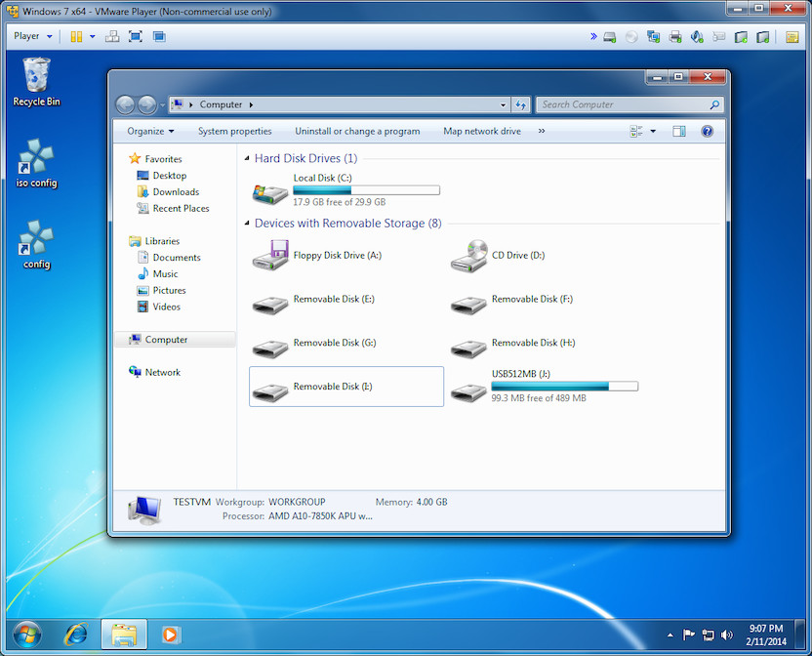Expand the Player menu dropdown
812x656 pixels.
pyautogui.click(x=33, y=36)
